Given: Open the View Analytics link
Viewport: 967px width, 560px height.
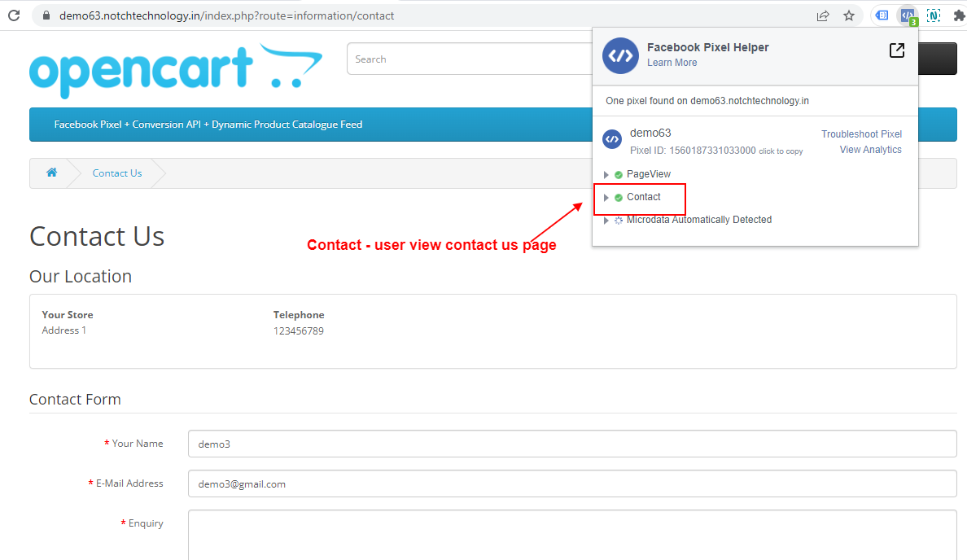Looking at the screenshot, I should 870,149.
